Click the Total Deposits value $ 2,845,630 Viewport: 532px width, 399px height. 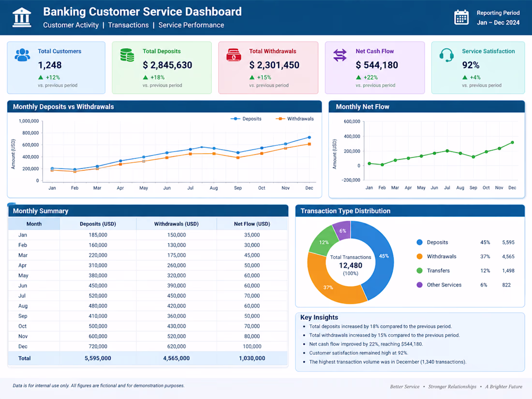pyautogui.click(x=167, y=65)
